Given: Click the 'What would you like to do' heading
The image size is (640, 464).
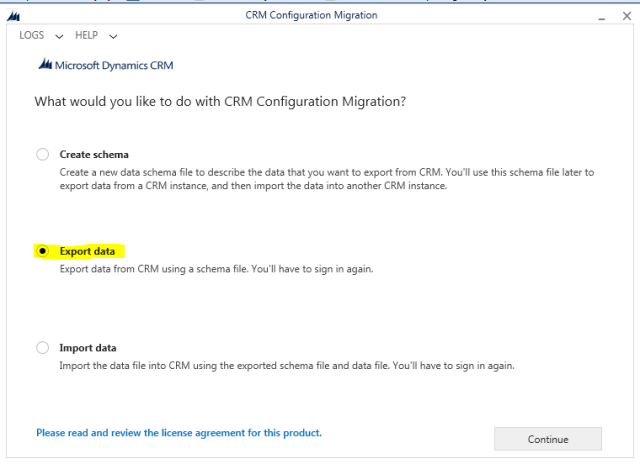Looking at the screenshot, I should coord(220,102).
